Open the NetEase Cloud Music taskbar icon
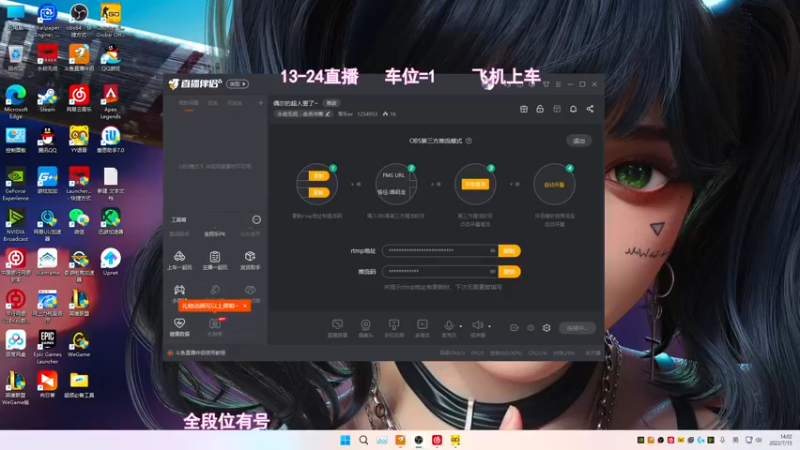 [x=437, y=440]
